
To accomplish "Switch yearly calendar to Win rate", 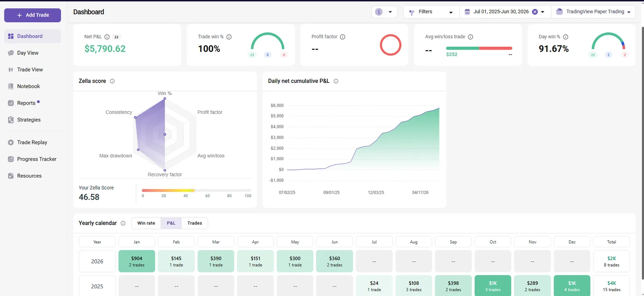I will (146, 223).
